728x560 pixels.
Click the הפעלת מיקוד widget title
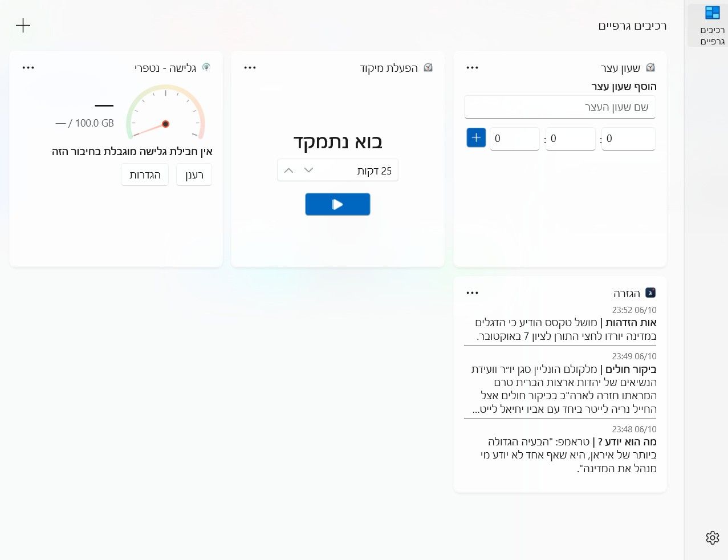389,68
